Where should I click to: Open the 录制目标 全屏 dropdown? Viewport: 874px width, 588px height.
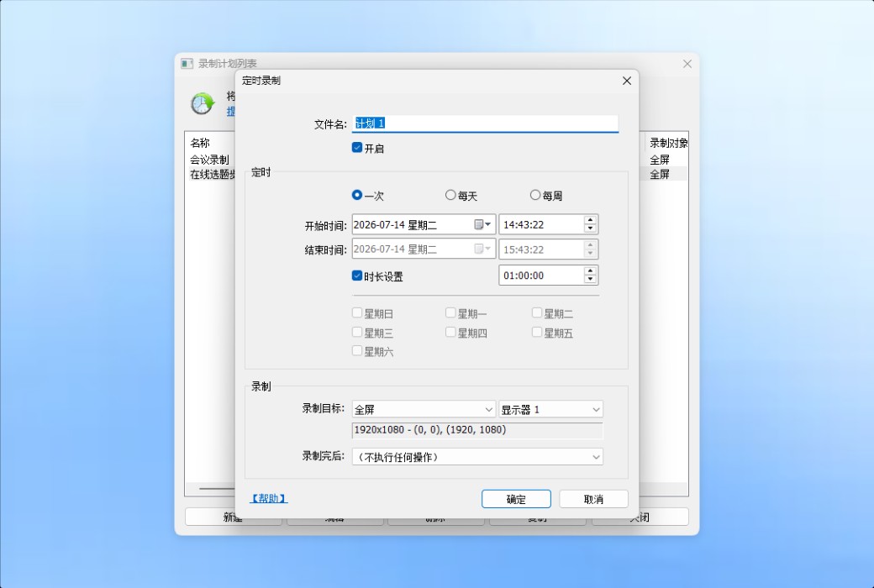point(424,410)
